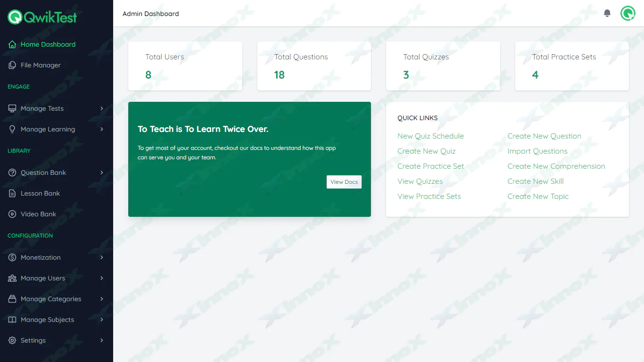Image resolution: width=644 pixels, height=362 pixels.
Task: Click the Video Bank play icon
Action: pos(12,214)
